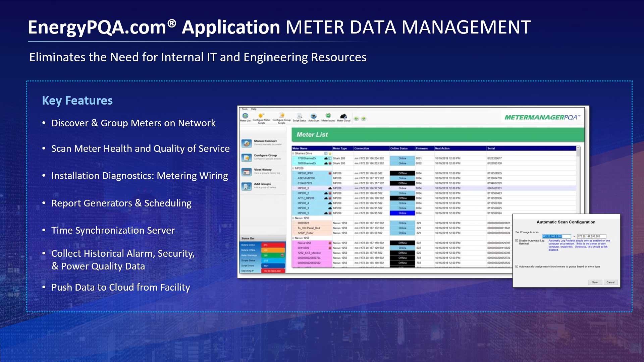This screenshot has width=644, height=362.
Task: Click the end IP range field
Action: (x=591, y=237)
